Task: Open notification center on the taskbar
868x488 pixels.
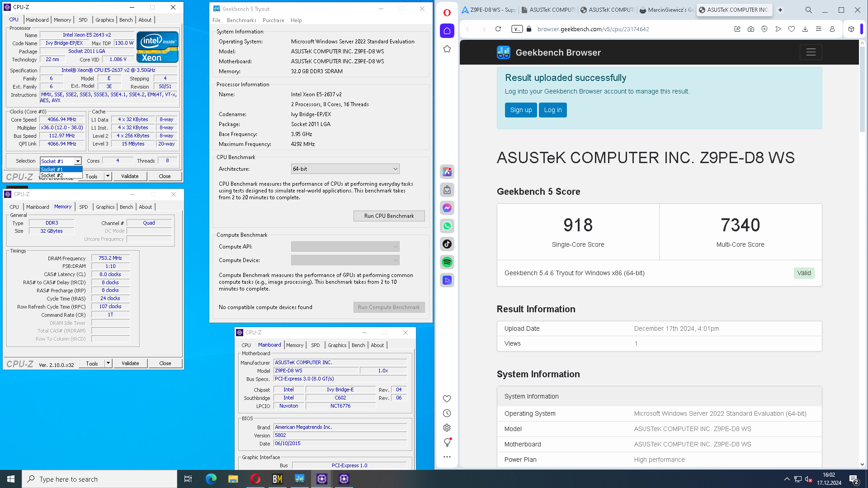Action: pyautogui.click(x=854, y=479)
